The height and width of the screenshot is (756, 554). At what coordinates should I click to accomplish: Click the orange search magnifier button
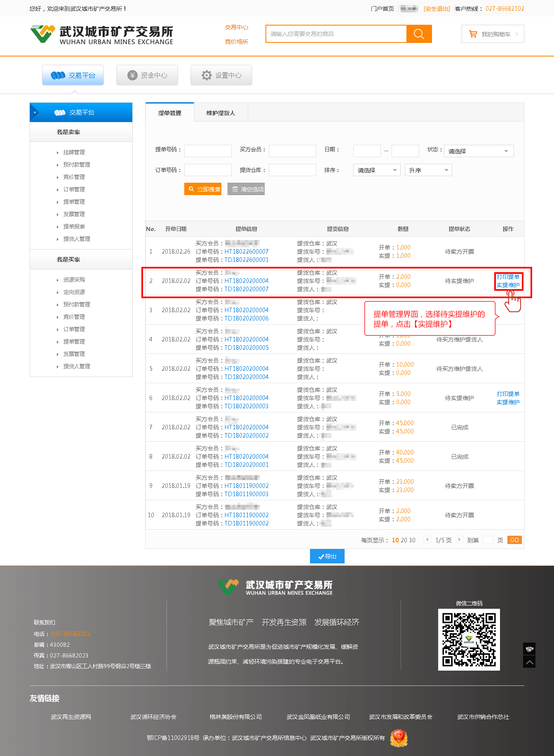[x=419, y=34]
